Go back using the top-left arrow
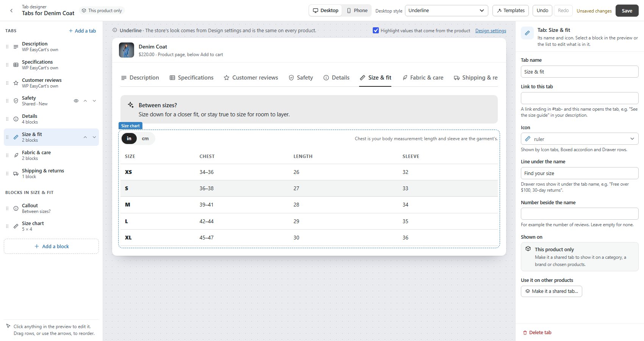This screenshot has width=644, height=341. 11,11
